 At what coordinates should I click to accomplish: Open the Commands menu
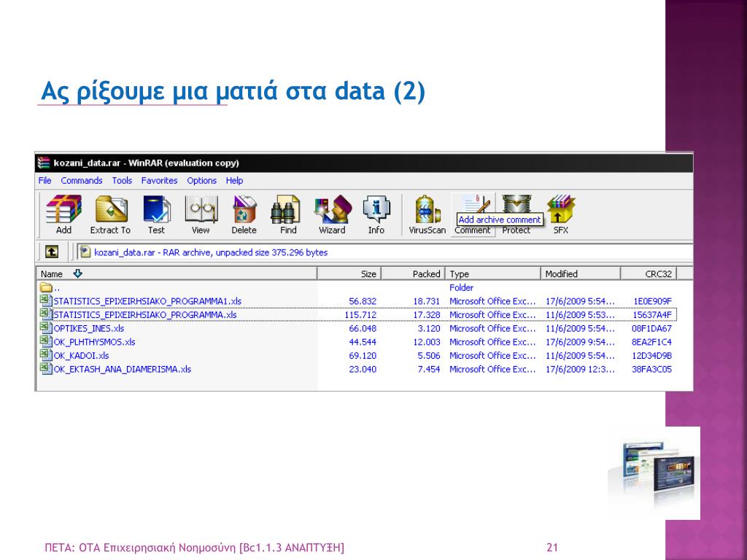click(82, 181)
